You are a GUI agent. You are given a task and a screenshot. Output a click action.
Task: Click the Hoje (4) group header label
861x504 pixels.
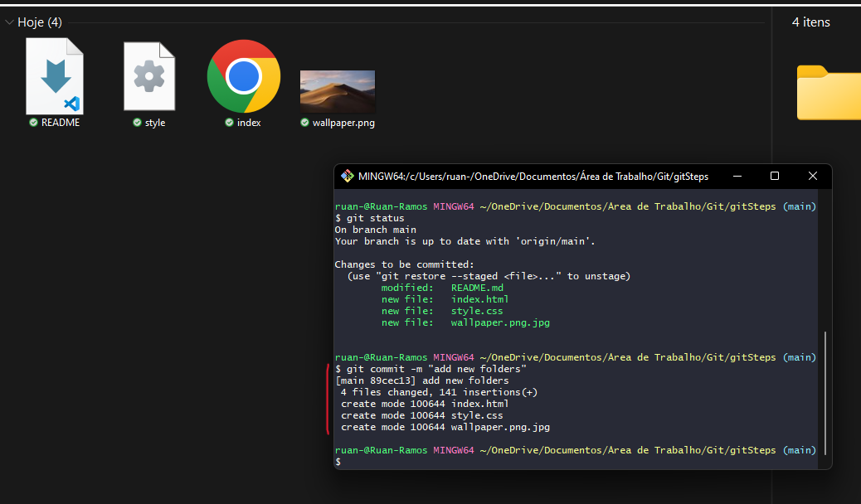coord(40,22)
